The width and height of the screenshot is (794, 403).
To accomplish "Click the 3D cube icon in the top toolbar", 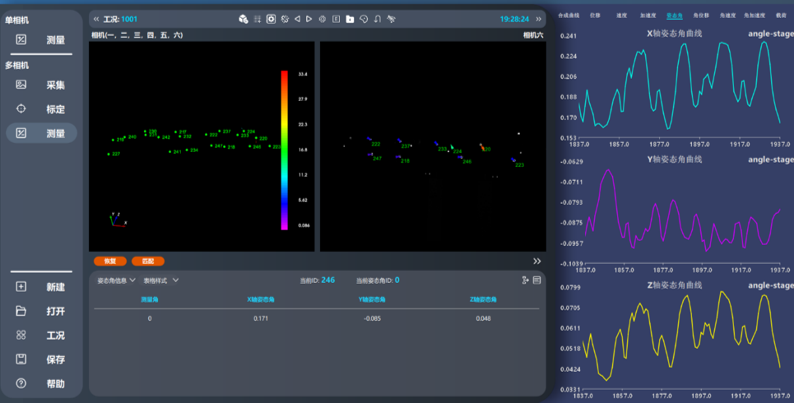I will (243, 19).
